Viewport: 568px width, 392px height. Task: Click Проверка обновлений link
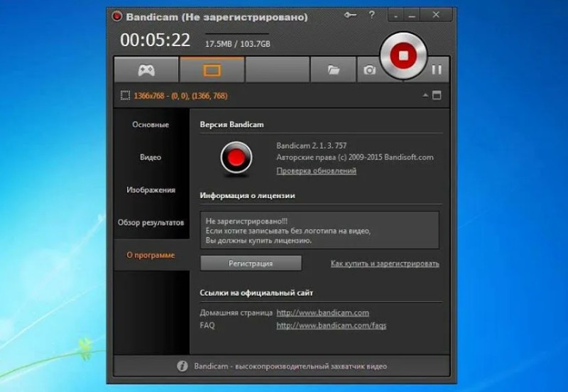click(316, 170)
